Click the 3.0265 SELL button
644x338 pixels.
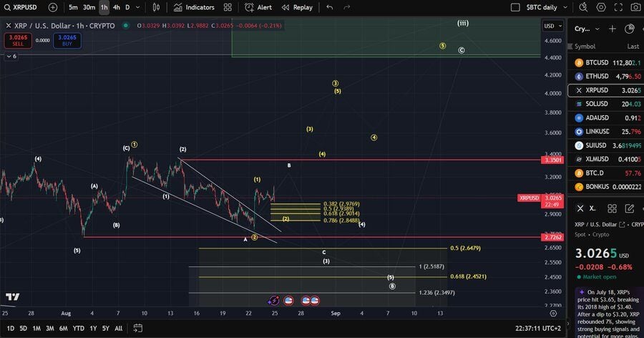pos(18,40)
